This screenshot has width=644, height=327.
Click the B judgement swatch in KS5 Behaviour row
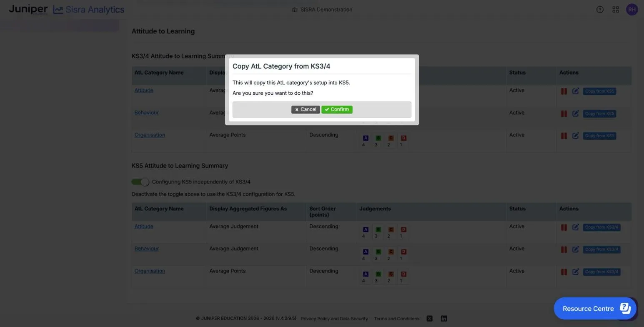pos(378,252)
